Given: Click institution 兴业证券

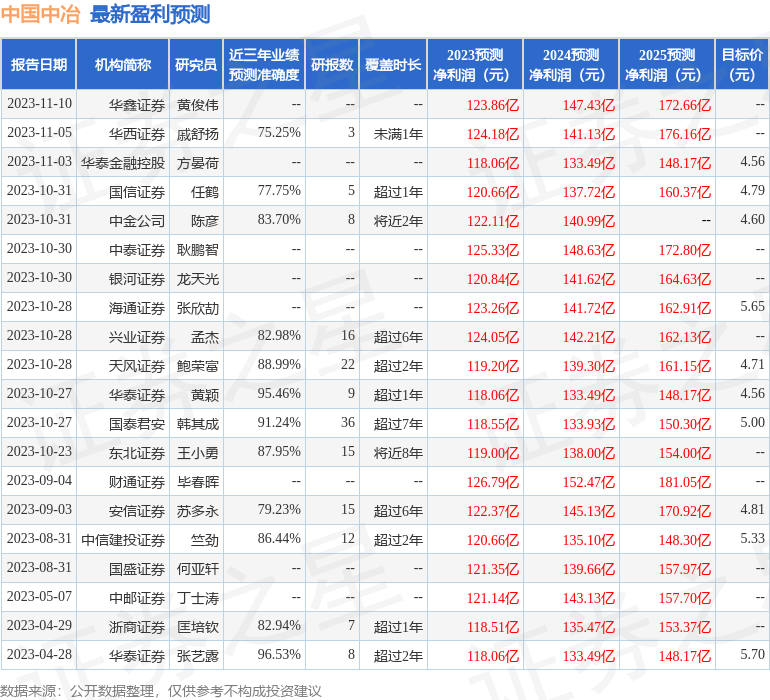Looking at the screenshot, I should (x=137, y=337).
